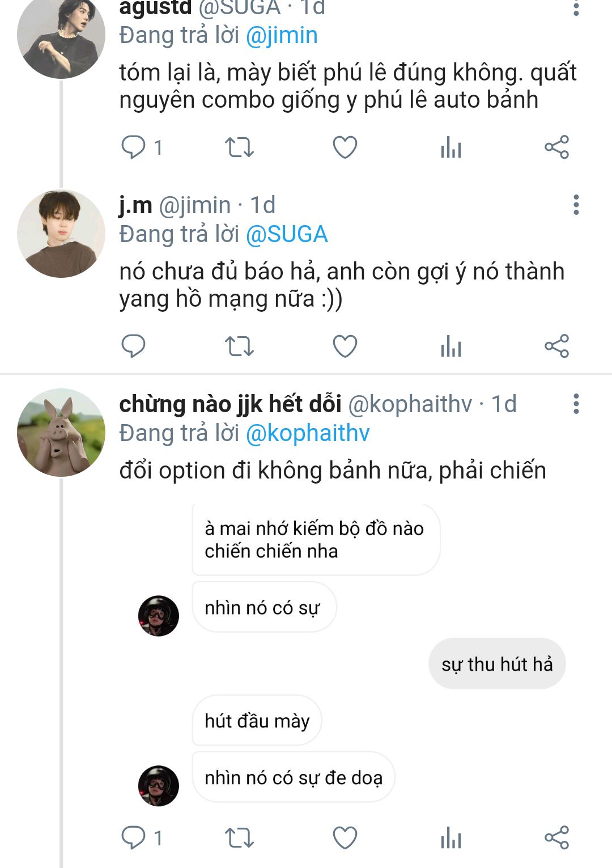Reply to kophaithv's chat screenshot tweet
Screen dimensions: 612x868
point(134,837)
